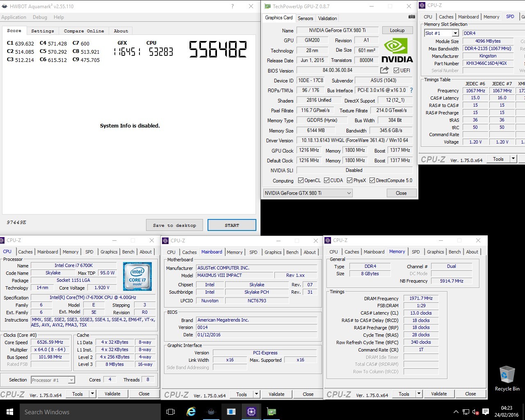Image resolution: width=525 pixels, height=420 pixels.
Task: Expand the Tools arrow in CPU-Z SPD window
Action: (x=513, y=159)
